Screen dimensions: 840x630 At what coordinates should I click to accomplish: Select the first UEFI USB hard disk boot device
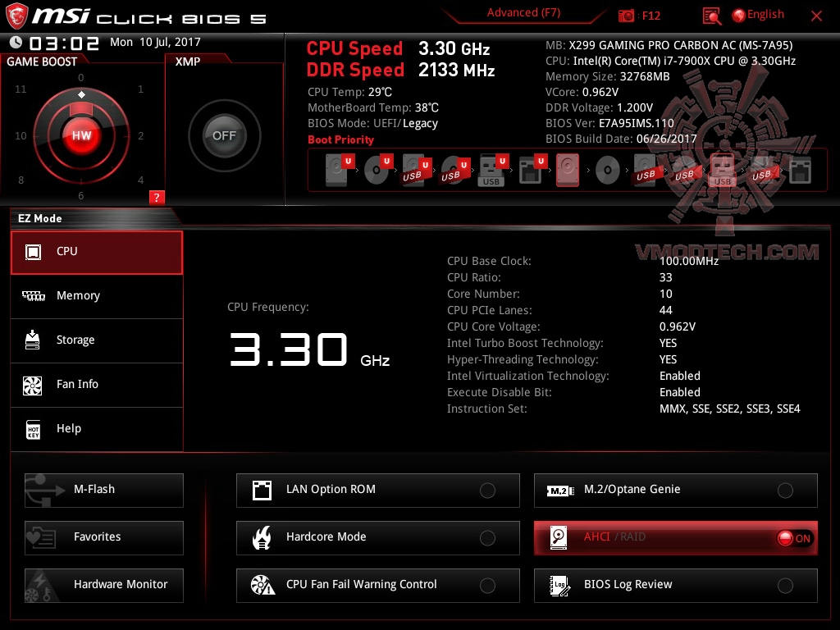pyautogui.click(x=416, y=170)
